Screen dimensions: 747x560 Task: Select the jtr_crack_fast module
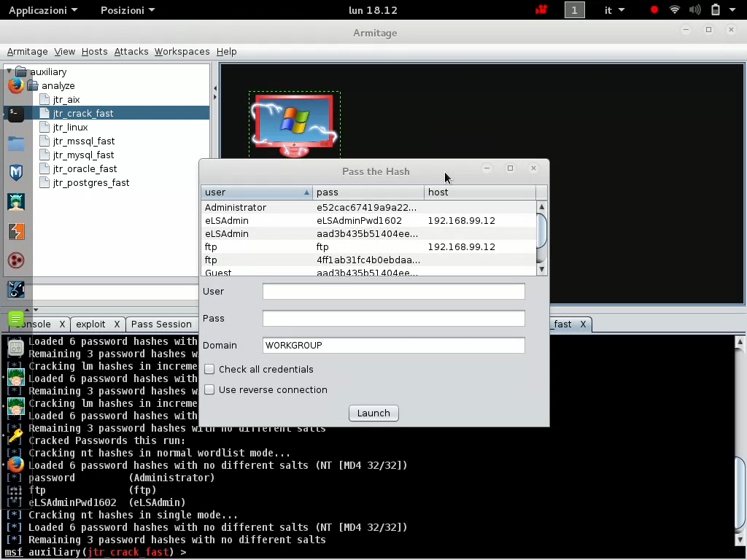[x=83, y=113]
